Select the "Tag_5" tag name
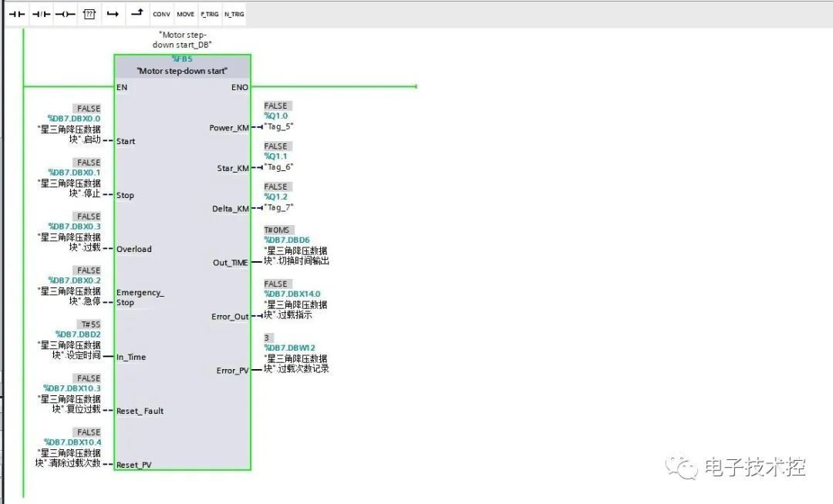833x504 pixels. pos(279,126)
